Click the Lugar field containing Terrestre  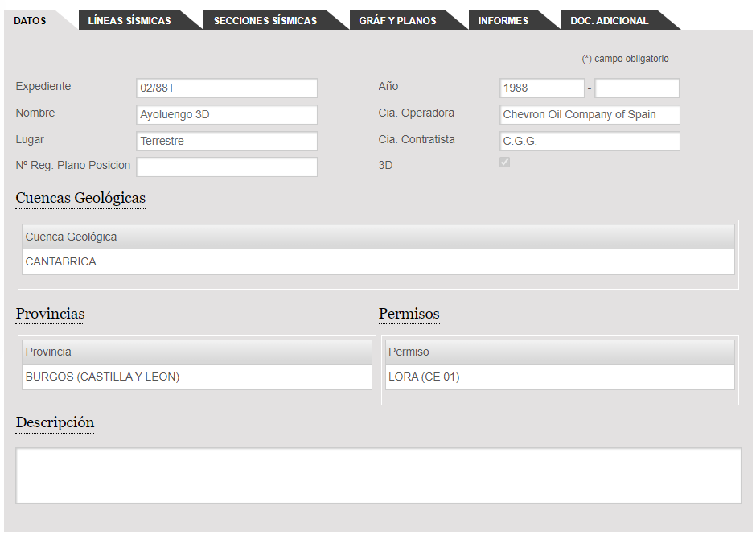coord(227,142)
